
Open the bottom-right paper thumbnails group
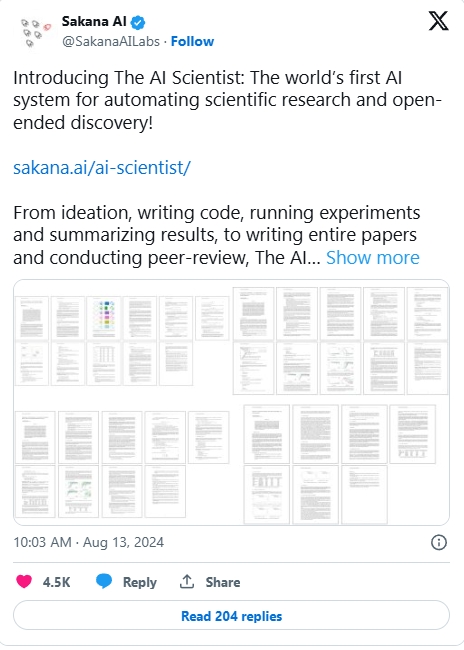tap(340, 464)
